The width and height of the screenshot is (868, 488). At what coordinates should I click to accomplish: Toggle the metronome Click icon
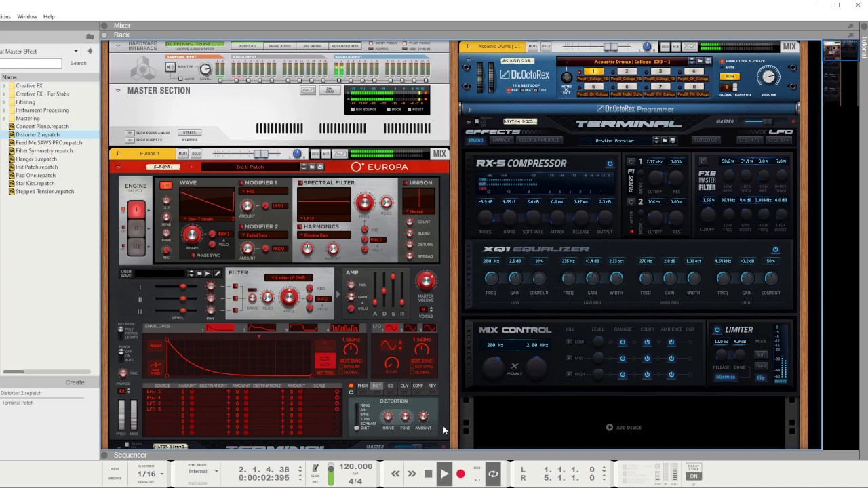click(x=315, y=468)
